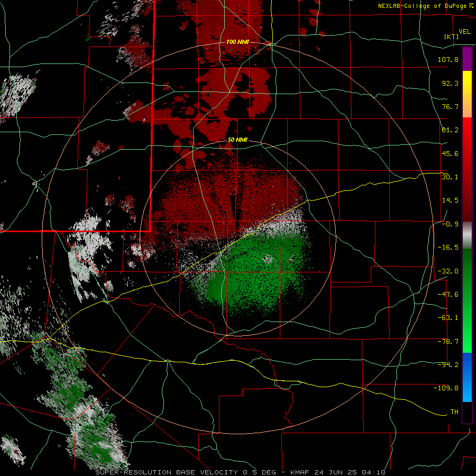Image resolution: width=476 pixels, height=476 pixels.
Task: Select the 30.1 velocity scale value
Action: [450, 177]
